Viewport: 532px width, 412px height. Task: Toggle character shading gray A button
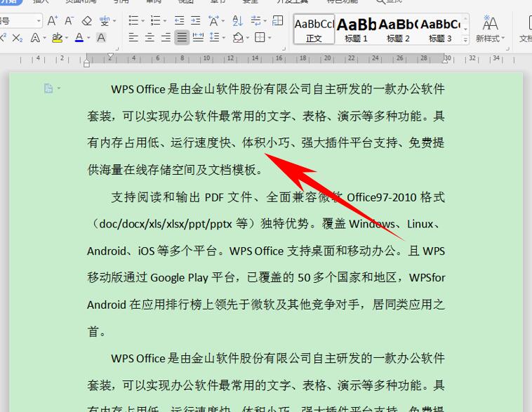(101, 37)
